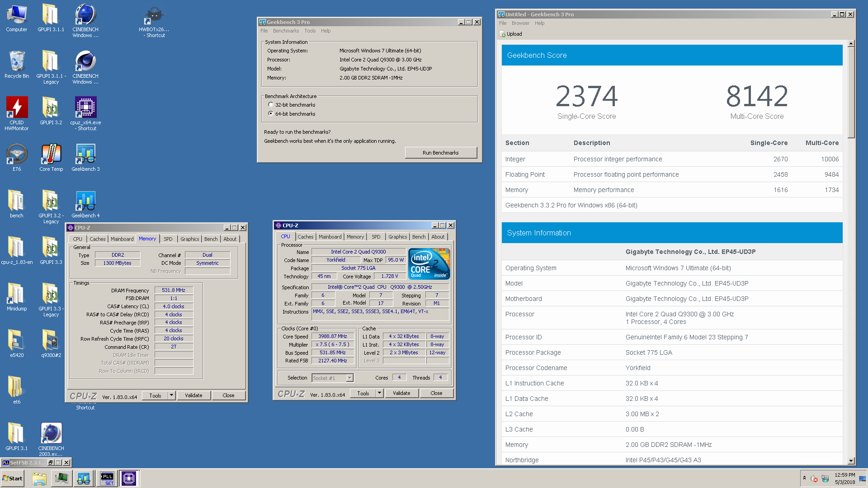The width and height of the screenshot is (868, 488).
Task: Click volume icon in system tray
Action: 814,479
